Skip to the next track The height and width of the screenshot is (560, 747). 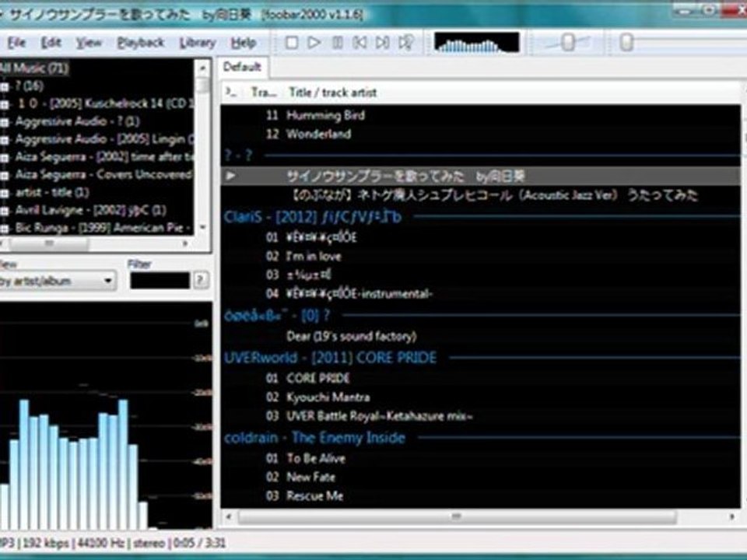click(383, 43)
